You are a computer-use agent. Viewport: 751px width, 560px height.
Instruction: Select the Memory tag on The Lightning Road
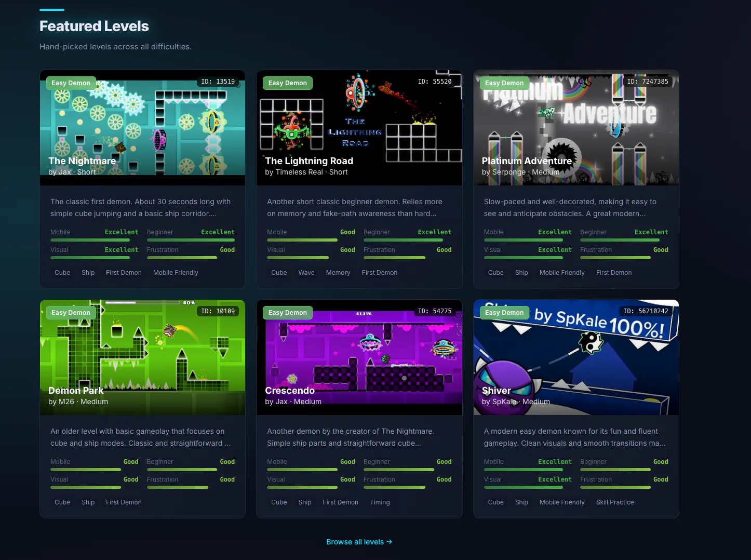tap(338, 273)
